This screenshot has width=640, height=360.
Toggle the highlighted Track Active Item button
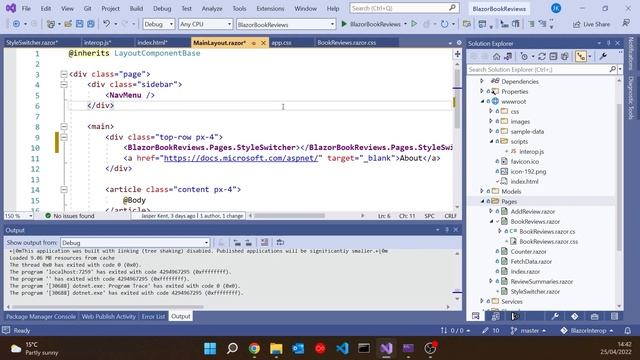click(581, 56)
